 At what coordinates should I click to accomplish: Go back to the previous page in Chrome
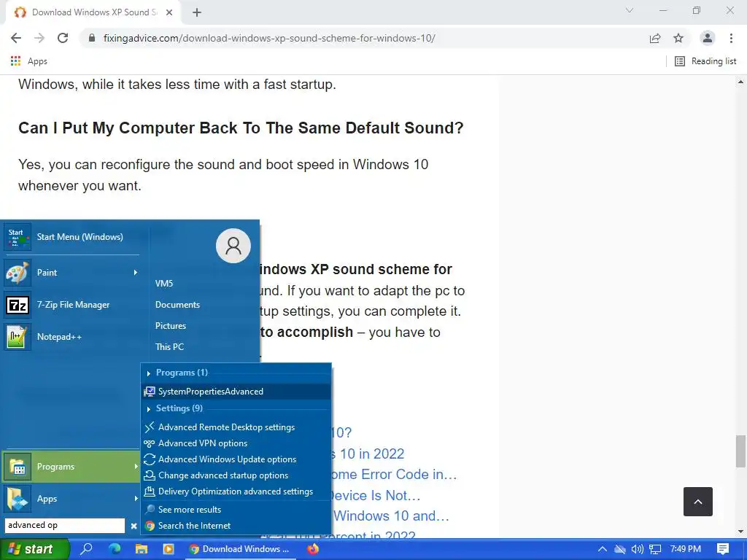pyautogui.click(x=16, y=38)
